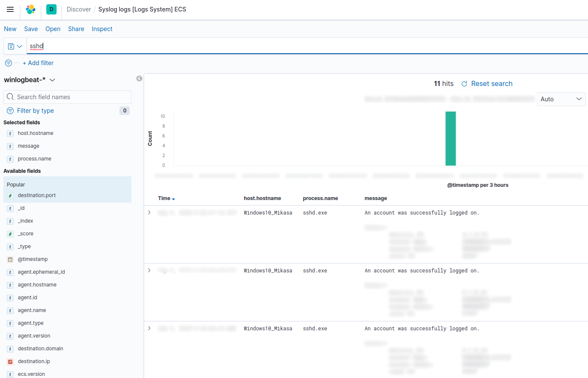Click type icon beside agent.ephemeral_id

pos(10,272)
